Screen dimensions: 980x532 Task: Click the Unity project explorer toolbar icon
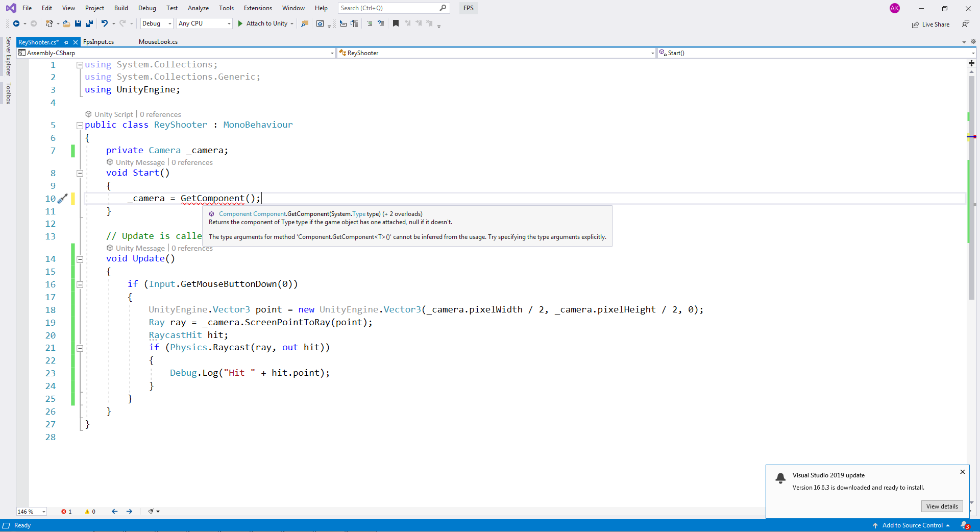[320, 23]
